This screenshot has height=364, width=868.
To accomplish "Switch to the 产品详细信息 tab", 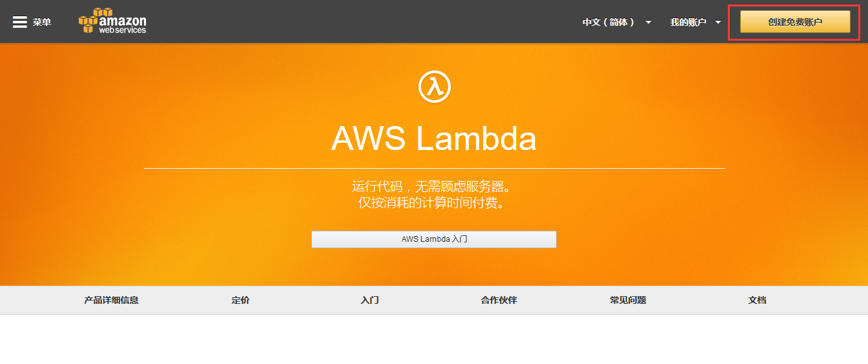I will pyautogui.click(x=111, y=300).
